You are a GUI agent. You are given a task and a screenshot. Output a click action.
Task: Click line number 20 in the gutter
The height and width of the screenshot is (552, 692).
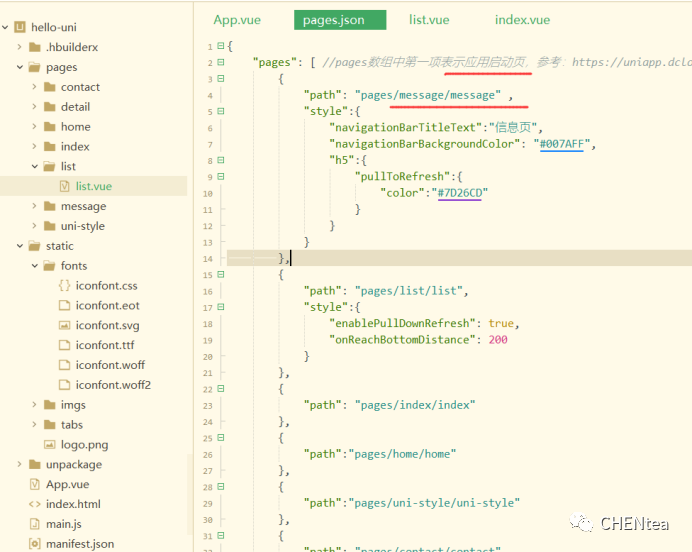point(209,356)
